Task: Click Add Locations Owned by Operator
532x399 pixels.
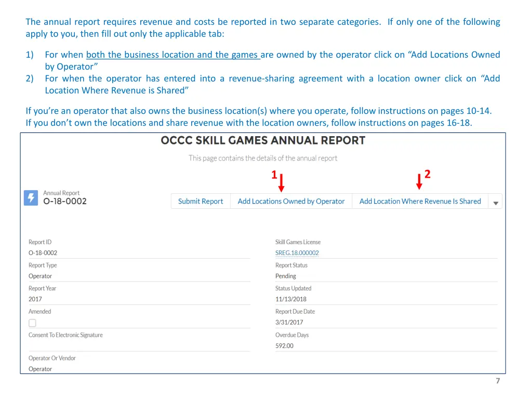Action: pos(291,201)
